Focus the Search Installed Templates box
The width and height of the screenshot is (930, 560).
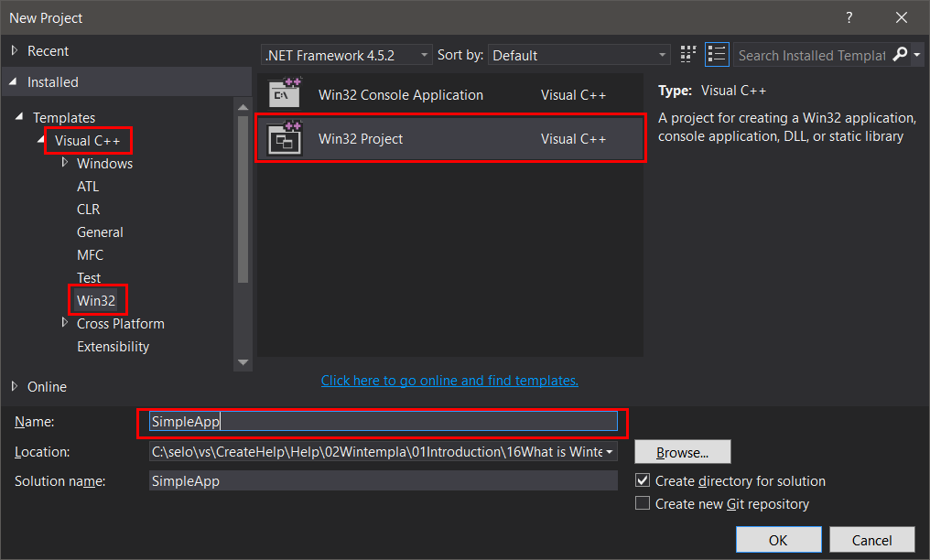811,55
